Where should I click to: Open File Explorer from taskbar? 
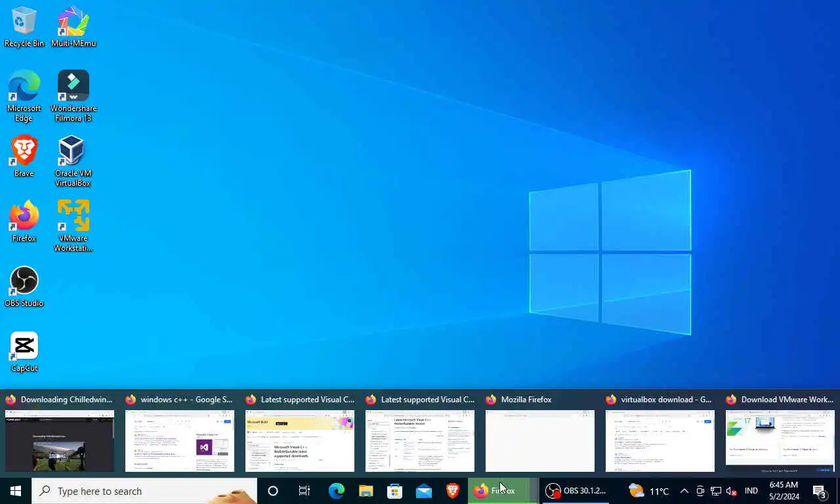tap(366, 491)
